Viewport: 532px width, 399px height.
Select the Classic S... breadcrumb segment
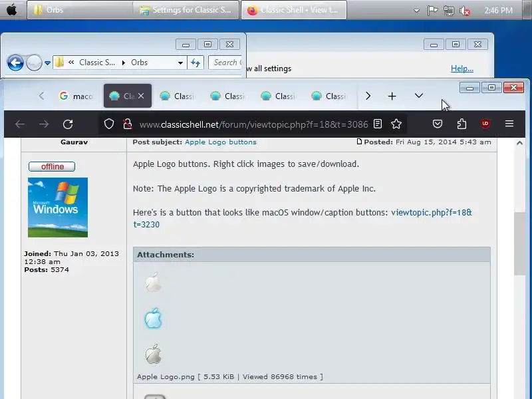(x=97, y=63)
